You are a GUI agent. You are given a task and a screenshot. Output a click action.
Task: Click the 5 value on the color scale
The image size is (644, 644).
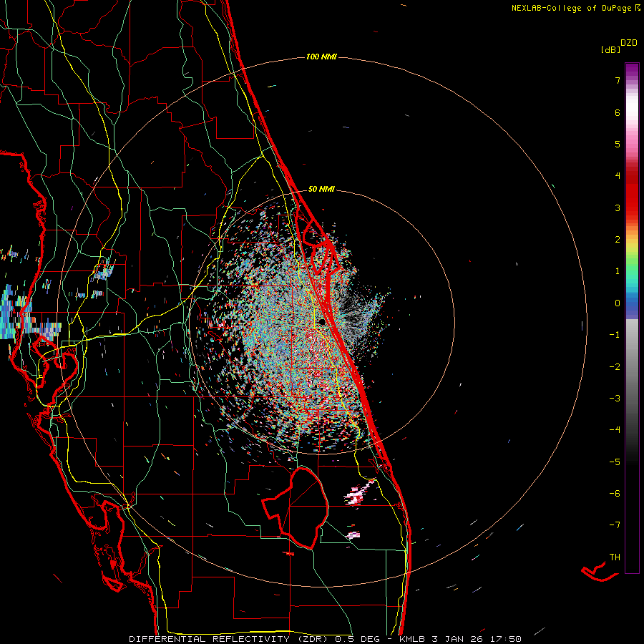(x=618, y=144)
